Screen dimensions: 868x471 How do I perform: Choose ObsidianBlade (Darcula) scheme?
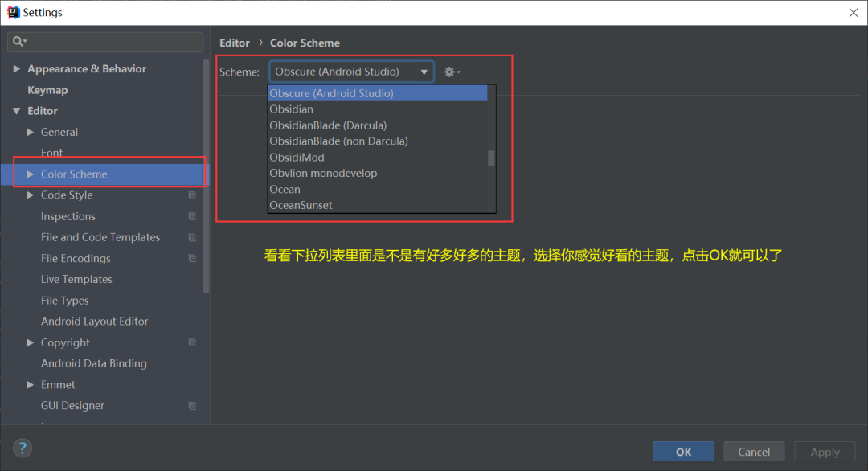click(x=378, y=125)
